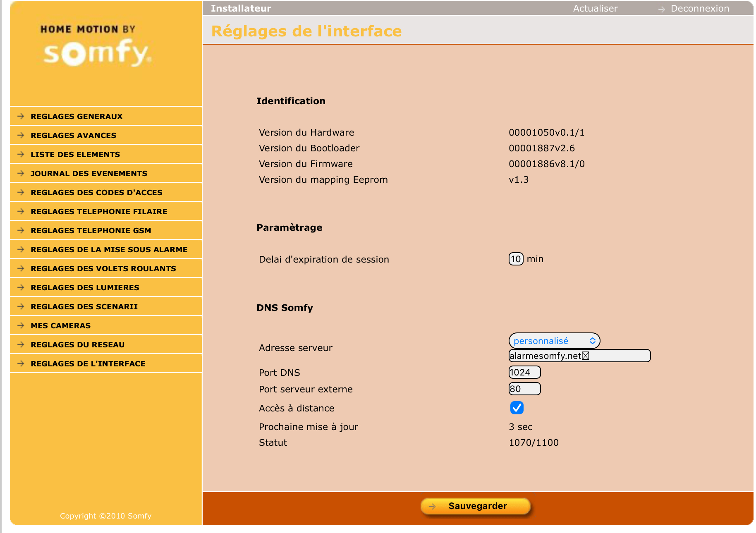Toggle the Accès à distance checkbox
This screenshot has height=533, width=756.
pyautogui.click(x=517, y=408)
